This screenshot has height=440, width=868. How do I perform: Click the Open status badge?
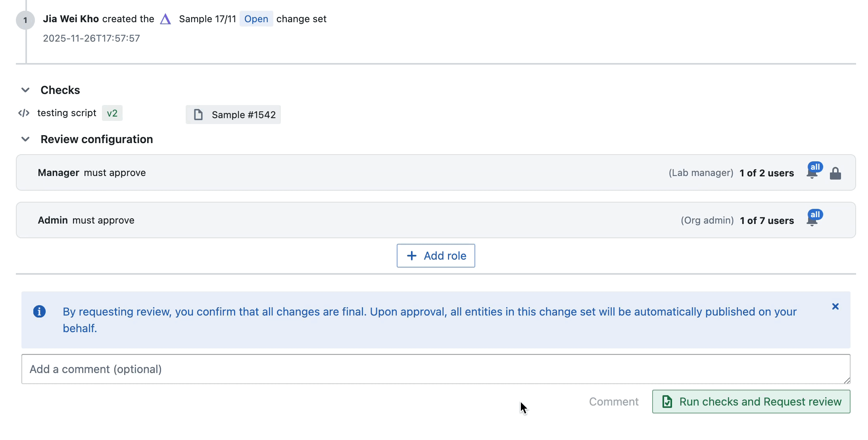(x=256, y=19)
